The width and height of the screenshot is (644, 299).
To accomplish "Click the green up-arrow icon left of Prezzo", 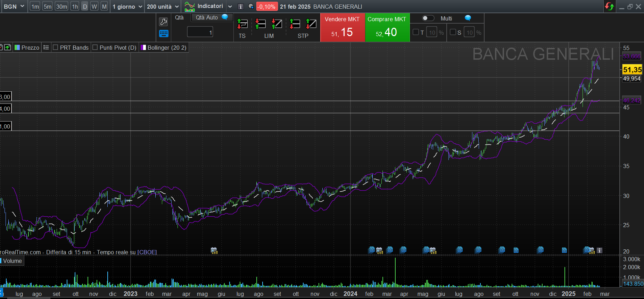I will click(8, 48).
